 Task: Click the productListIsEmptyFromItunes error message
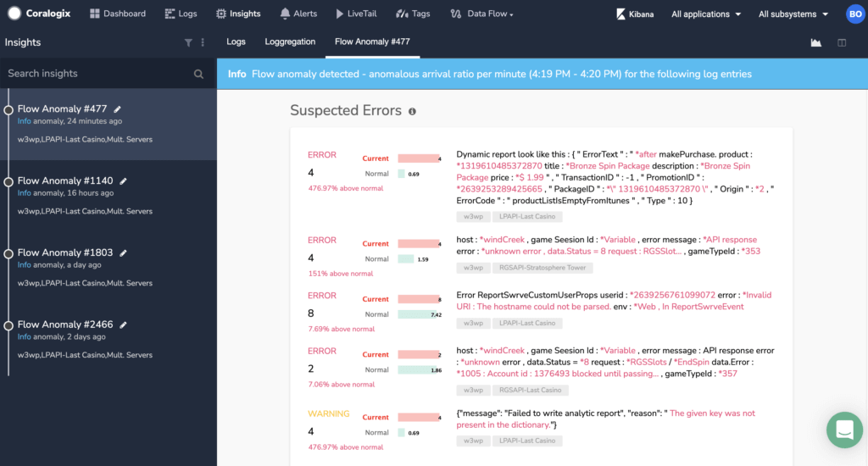pyautogui.click(x=615, y=177)
